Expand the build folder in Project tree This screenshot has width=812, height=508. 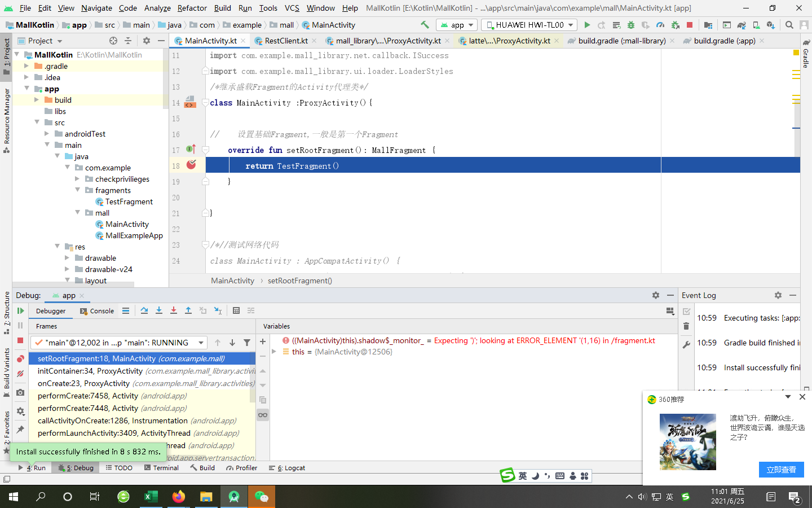tap(37, 100)
